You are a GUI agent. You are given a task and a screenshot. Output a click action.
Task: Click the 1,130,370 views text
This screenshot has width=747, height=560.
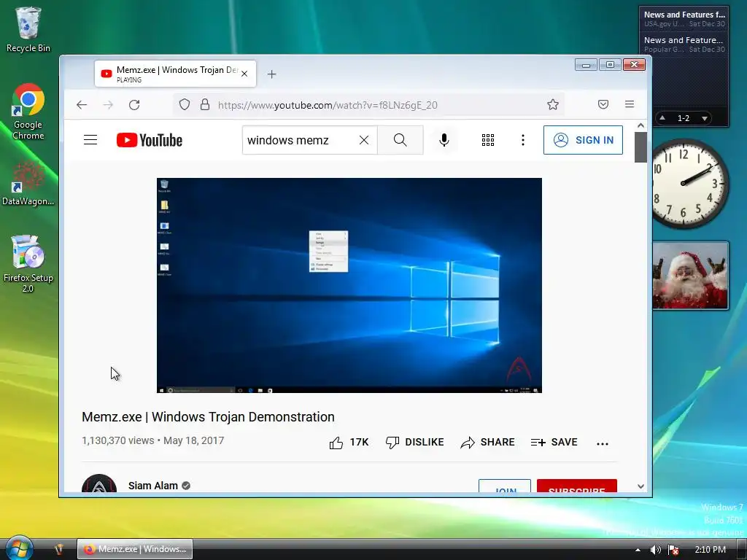pyautogui.click(x=117, y=440)
